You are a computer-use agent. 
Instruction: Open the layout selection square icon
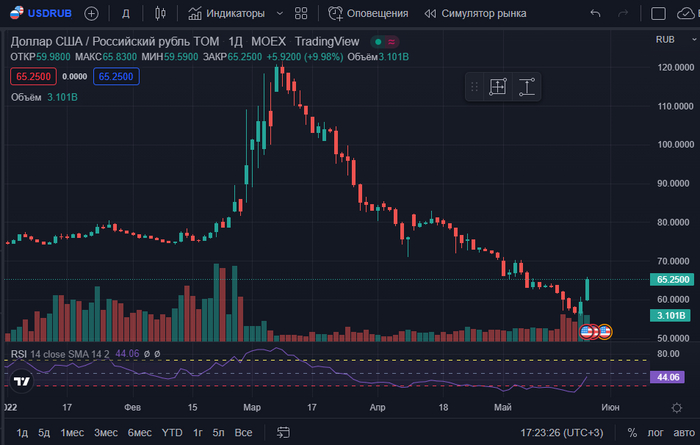[x=658, y=13]
